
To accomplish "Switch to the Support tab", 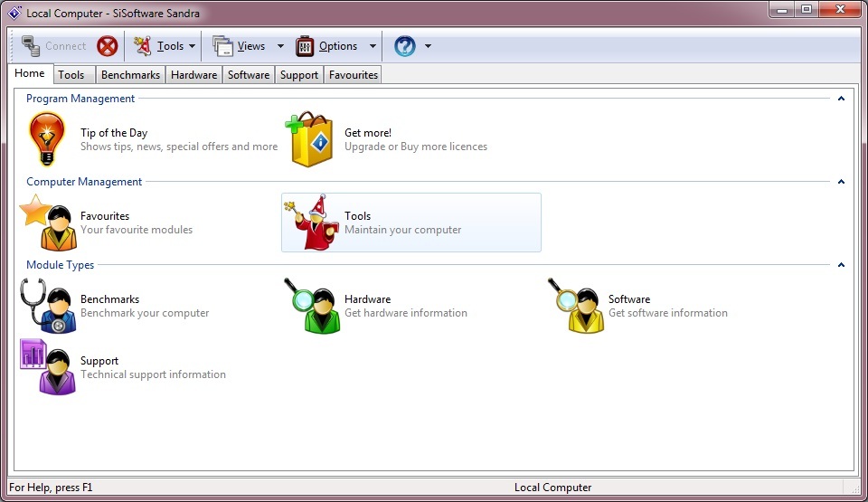I will pyautogui.click(x=299, y=75).
